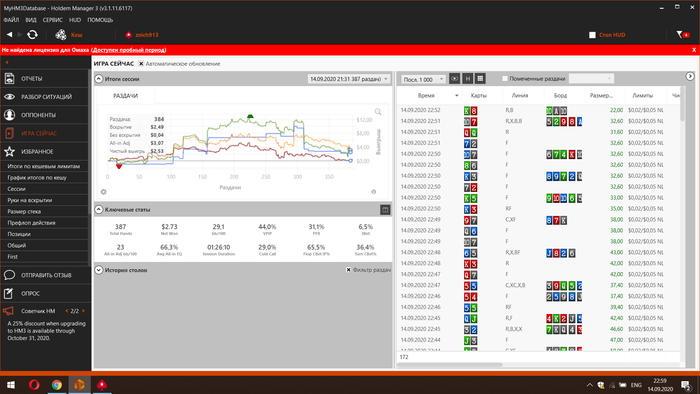
Task: Open Руки на вскрытии report
Action: pos(30,200)
